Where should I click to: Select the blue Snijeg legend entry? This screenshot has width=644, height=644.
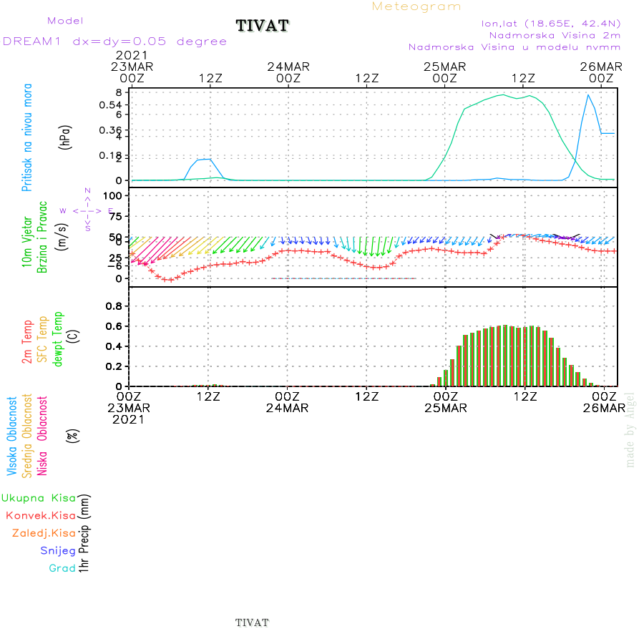[x=58, y=551]
